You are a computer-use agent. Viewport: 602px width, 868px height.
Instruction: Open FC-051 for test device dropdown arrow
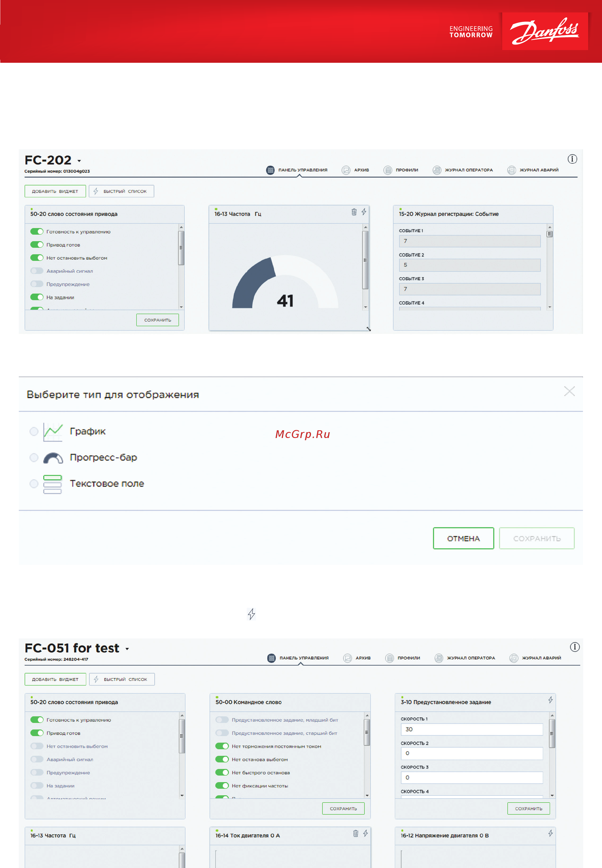click(x=127, y=649)
